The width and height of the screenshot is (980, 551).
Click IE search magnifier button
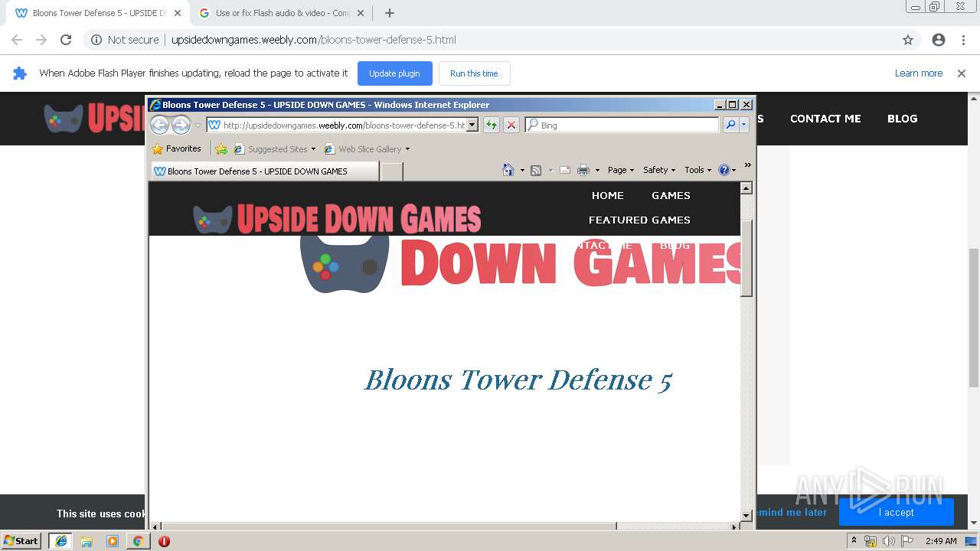730,125
